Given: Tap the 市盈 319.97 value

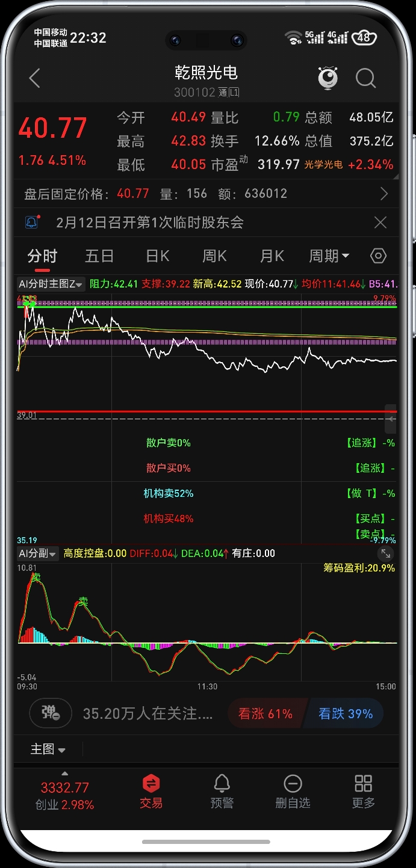Looking at the screenshot, I should point(255,164).
